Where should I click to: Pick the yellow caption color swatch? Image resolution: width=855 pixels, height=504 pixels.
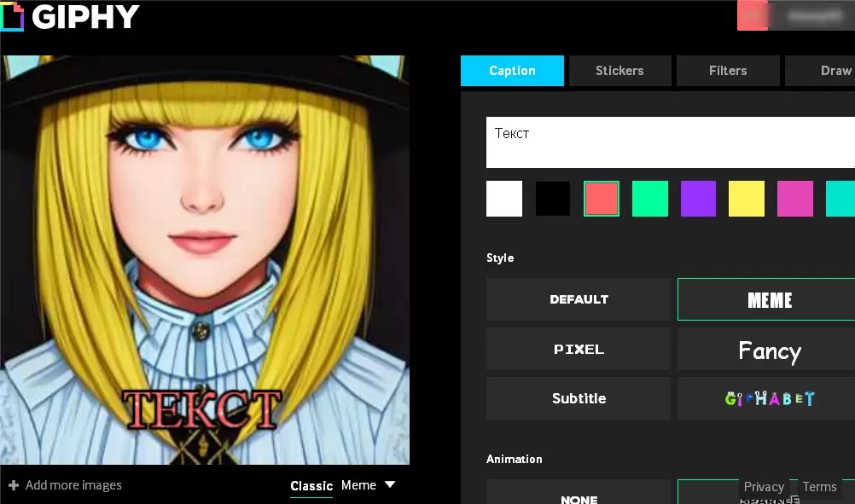tap(747, 199)
